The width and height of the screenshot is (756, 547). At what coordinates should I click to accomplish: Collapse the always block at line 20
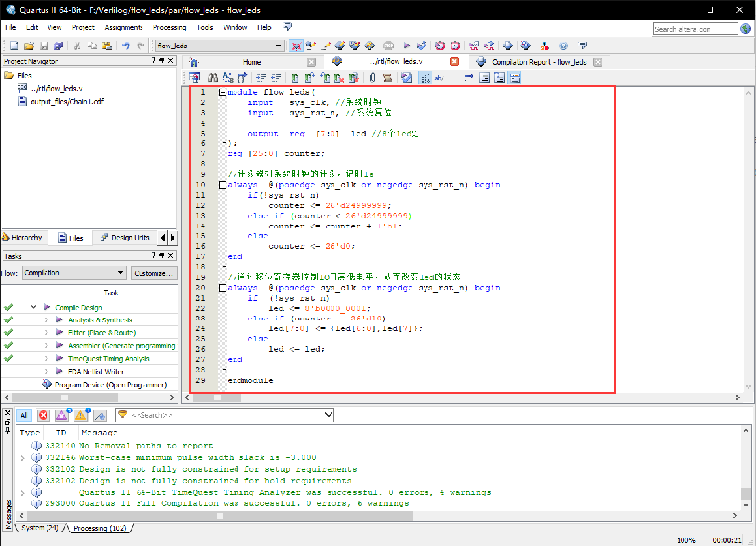click(x=222, y=288)
